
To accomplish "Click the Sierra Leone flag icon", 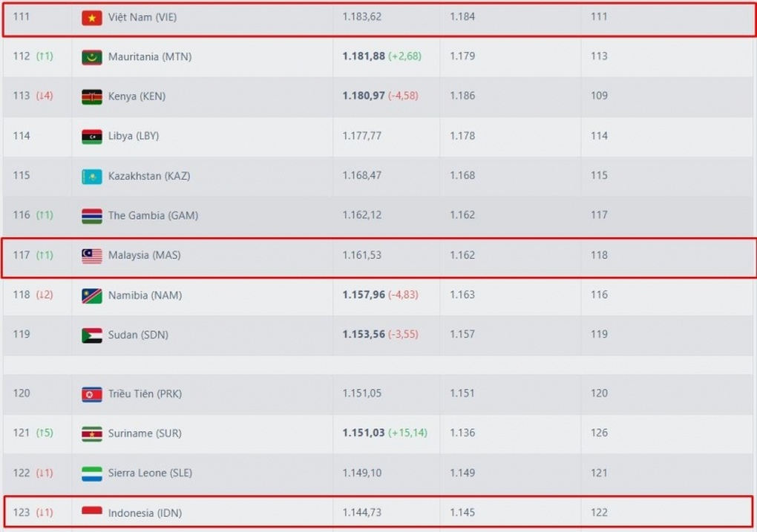I will click(92, 473).
